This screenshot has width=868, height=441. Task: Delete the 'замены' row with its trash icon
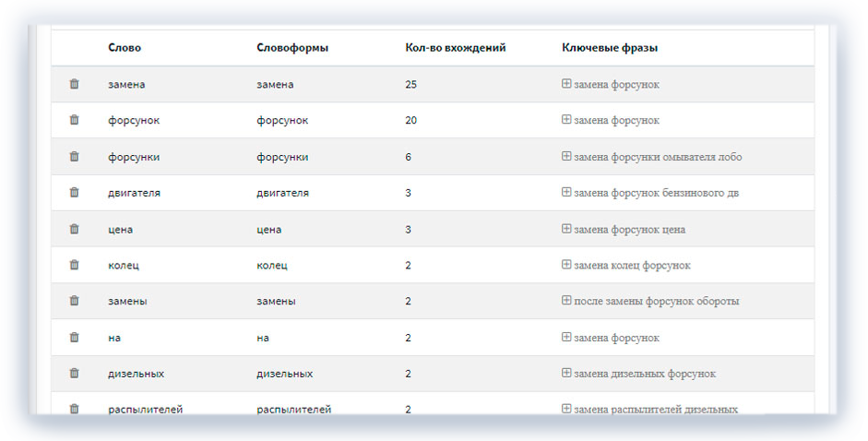click(75, 301)
